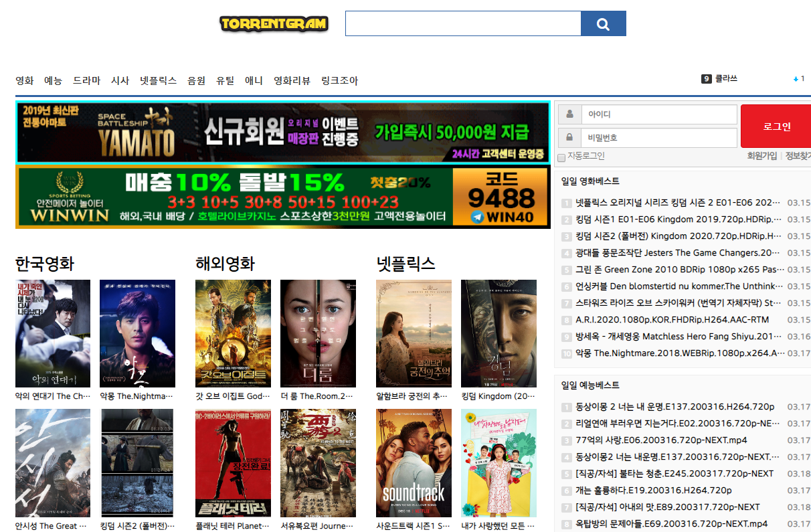Open 악몽 The.Nightmare.2018.WEBRip list entry
Viewport: 811px width, 532px height.
[x=679, y=353]
